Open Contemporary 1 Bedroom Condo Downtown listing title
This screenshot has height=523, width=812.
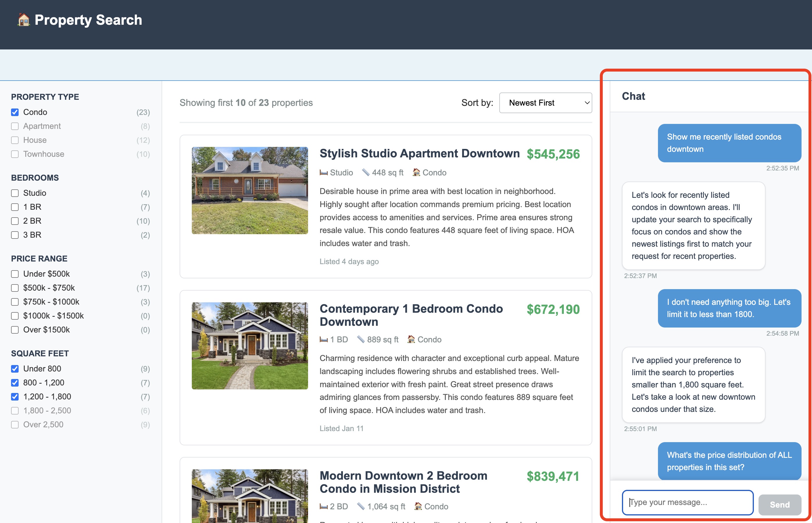tap(411, 315)
